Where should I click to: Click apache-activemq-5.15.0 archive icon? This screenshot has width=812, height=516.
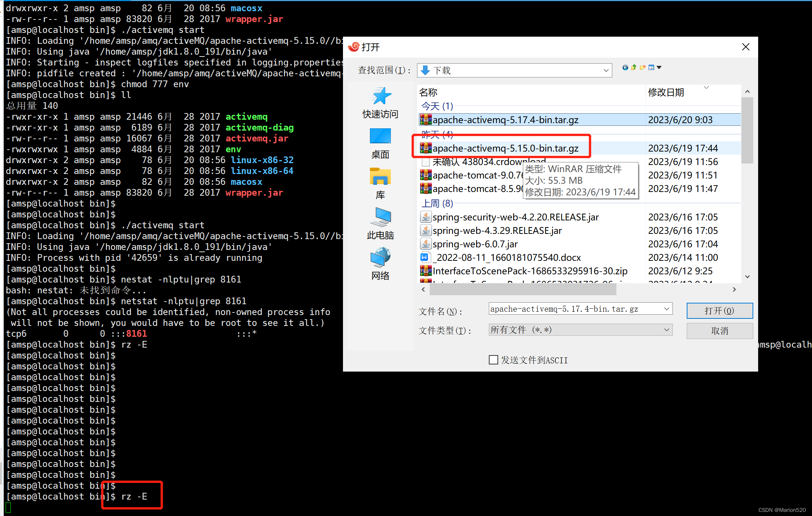[426, 148]
